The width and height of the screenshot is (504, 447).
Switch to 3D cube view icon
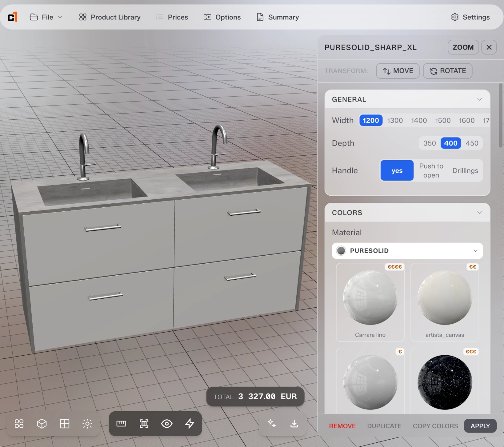(x=42, y=424)
